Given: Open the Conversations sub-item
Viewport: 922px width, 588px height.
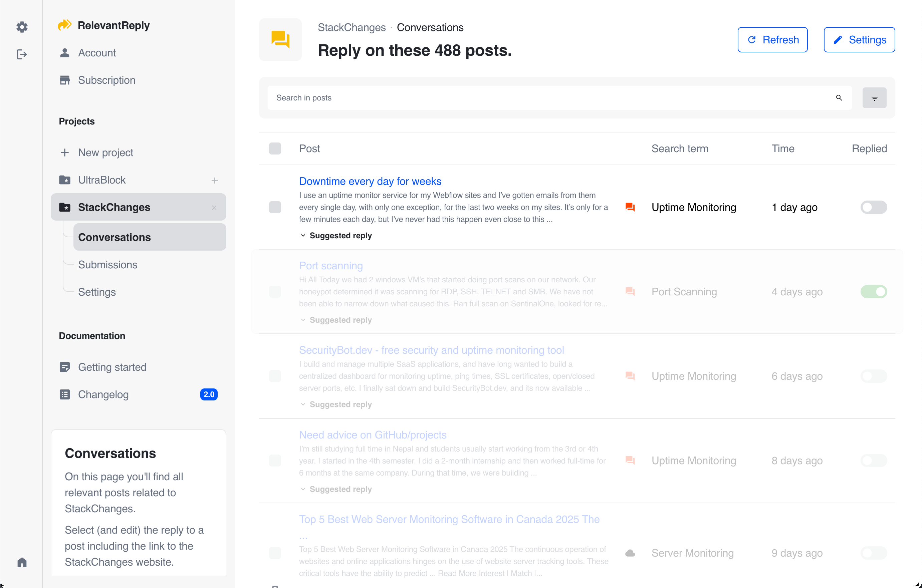Looking at the screenshot, I should (x=150, y=237).
